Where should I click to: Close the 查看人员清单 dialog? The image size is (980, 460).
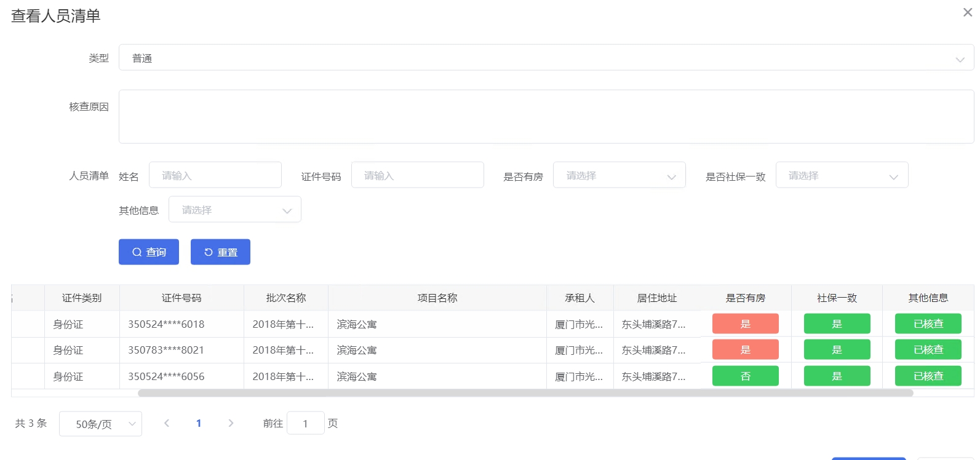967,12
